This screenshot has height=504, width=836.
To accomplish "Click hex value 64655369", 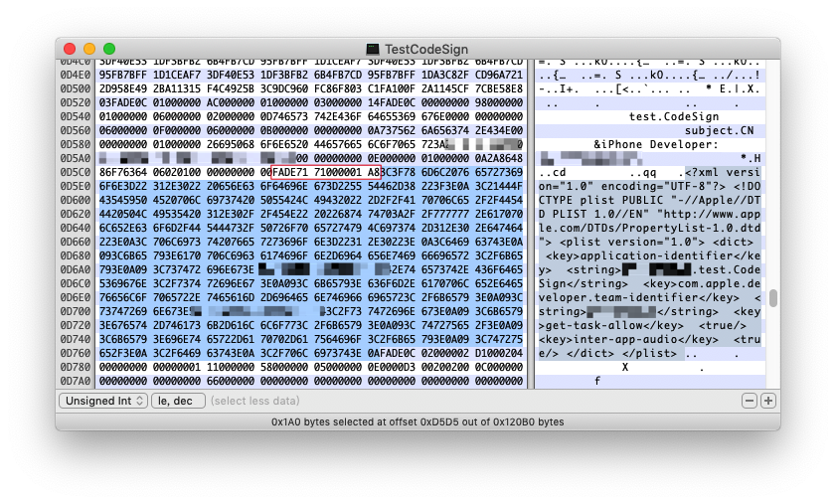I will click(392, 116).
